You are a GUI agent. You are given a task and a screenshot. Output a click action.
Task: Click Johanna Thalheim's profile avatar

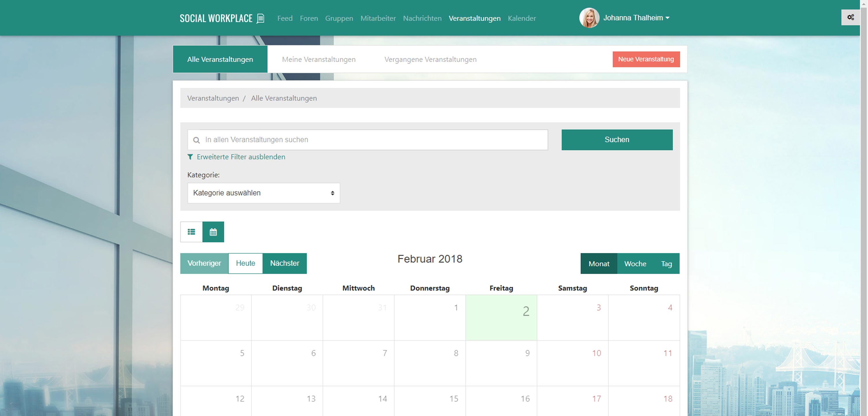589,18
